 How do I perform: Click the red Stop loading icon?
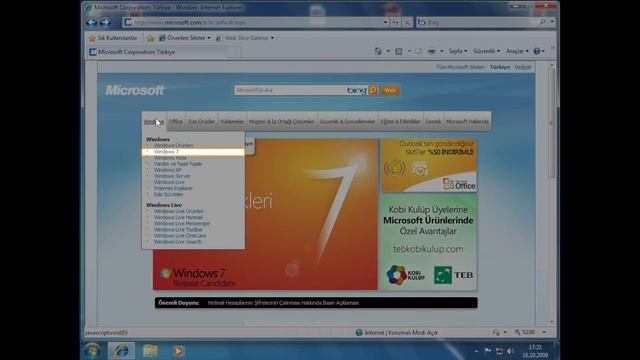click(407, 22)
